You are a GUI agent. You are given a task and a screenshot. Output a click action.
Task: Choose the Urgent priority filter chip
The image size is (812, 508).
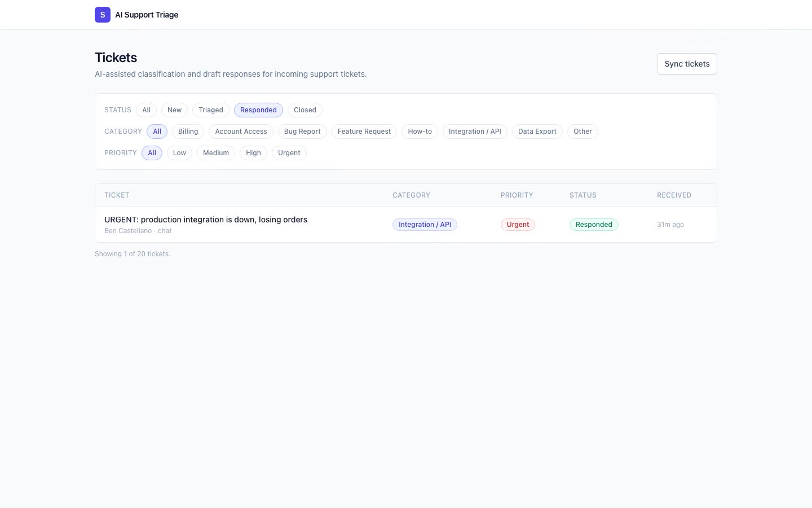coord(289,153)
